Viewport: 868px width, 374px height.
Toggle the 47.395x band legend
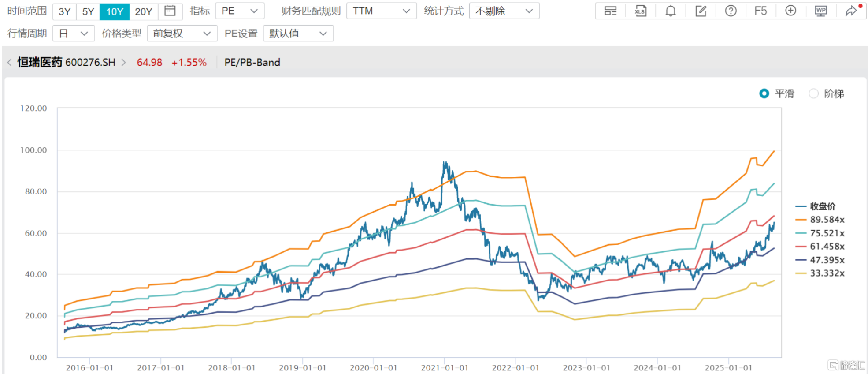pyautogui.click(x=820, y=260)
